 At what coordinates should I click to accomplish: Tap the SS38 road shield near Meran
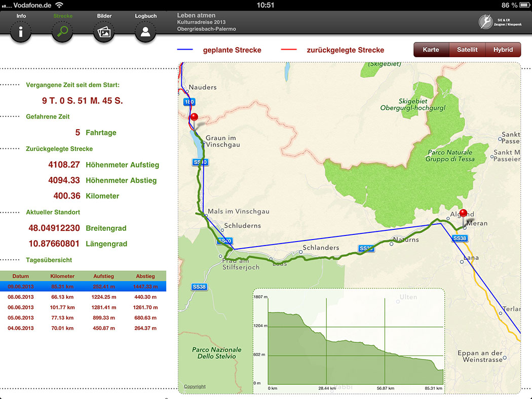[x=460, y=238]
